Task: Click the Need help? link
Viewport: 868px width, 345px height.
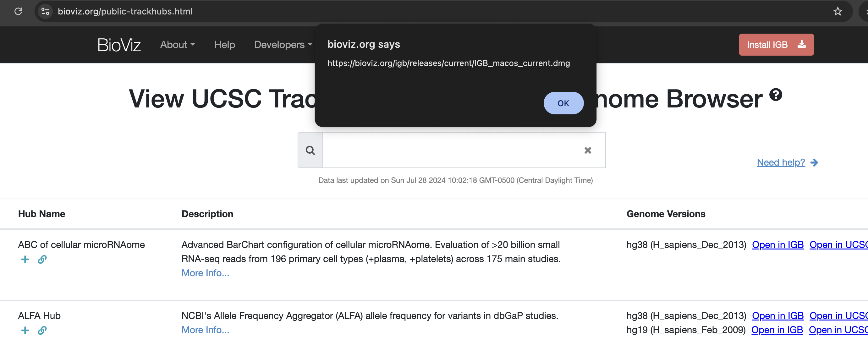Action: pyautogui.click(x=781, y=162)
